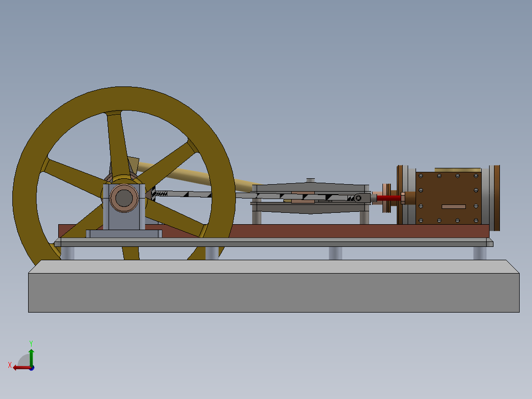Click the round crankshaft end at the flywheel hub
Viewport: 532px width, 399px height.
pyautogui.click(x=123, y=199)
